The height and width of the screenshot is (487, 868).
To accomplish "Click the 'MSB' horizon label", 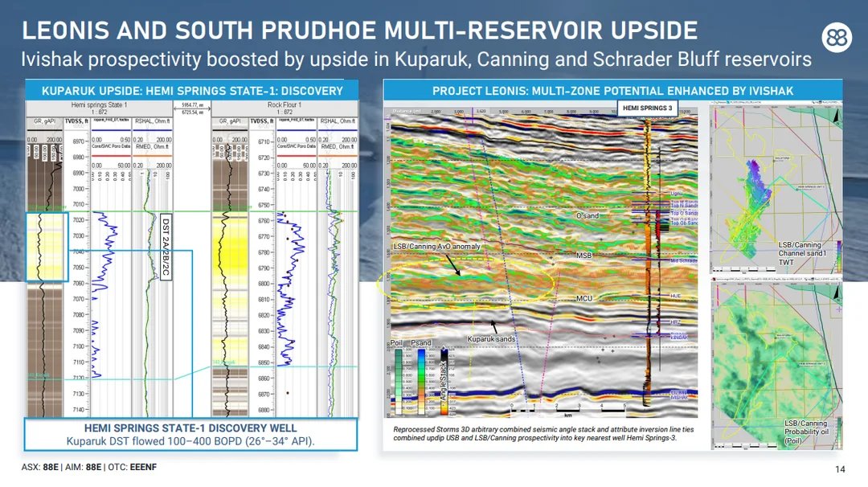I will click(x=584, y=255).
